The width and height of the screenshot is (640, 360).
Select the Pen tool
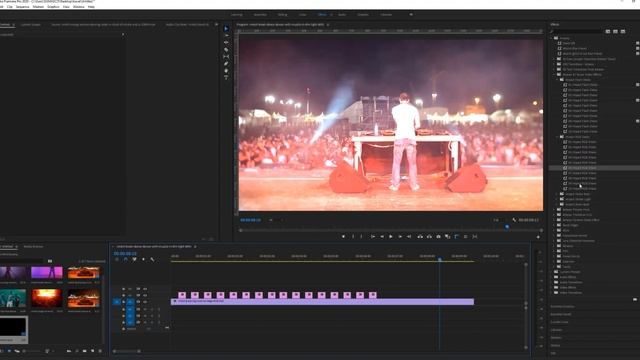[226, 64]
